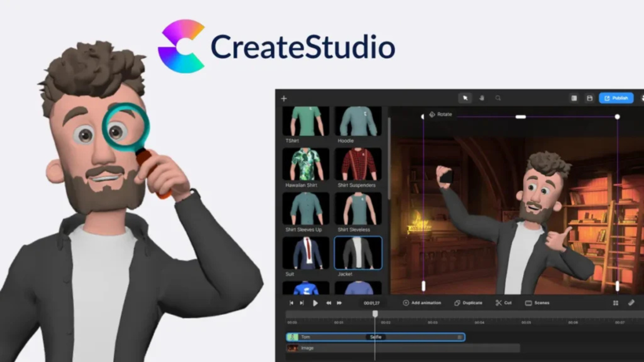The image size is (644, 362).
Task: Click the outfit list scrollbar
Action: [x=389, y=157]
